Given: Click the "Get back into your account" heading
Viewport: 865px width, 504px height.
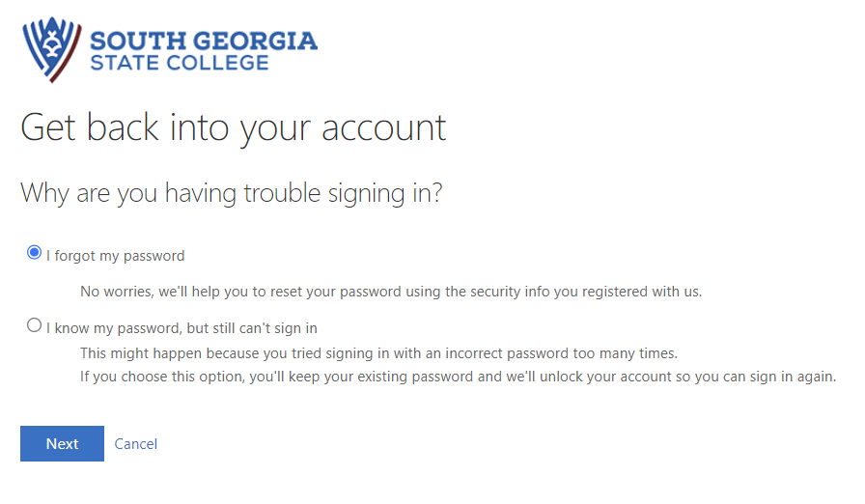Looking at the screenshot, I should pos(234,127).
